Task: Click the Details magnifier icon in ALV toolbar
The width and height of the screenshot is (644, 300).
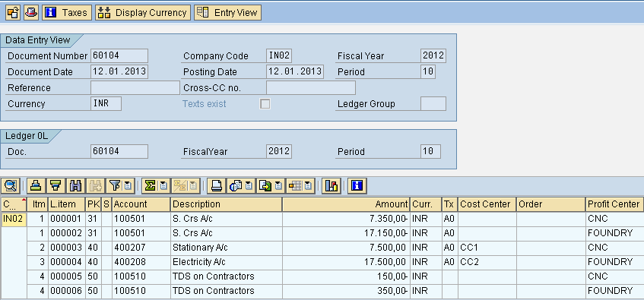Action: pyautogui.click(x=11, y=186)
